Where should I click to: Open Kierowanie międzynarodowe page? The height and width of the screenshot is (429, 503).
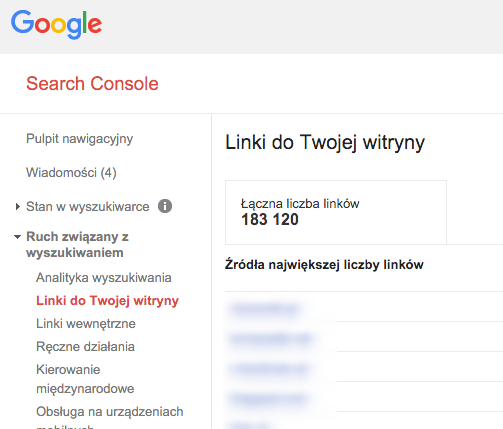pyautogui.click(x=85, y=379)
